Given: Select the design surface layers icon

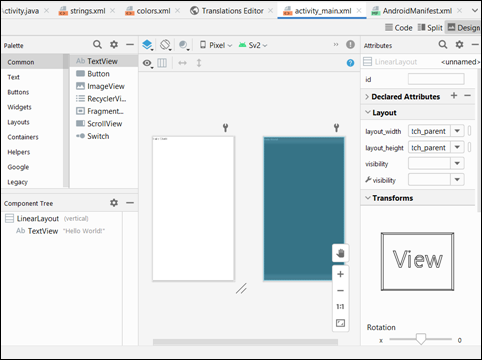Looking at the screenshot, I should coord(147,45).
